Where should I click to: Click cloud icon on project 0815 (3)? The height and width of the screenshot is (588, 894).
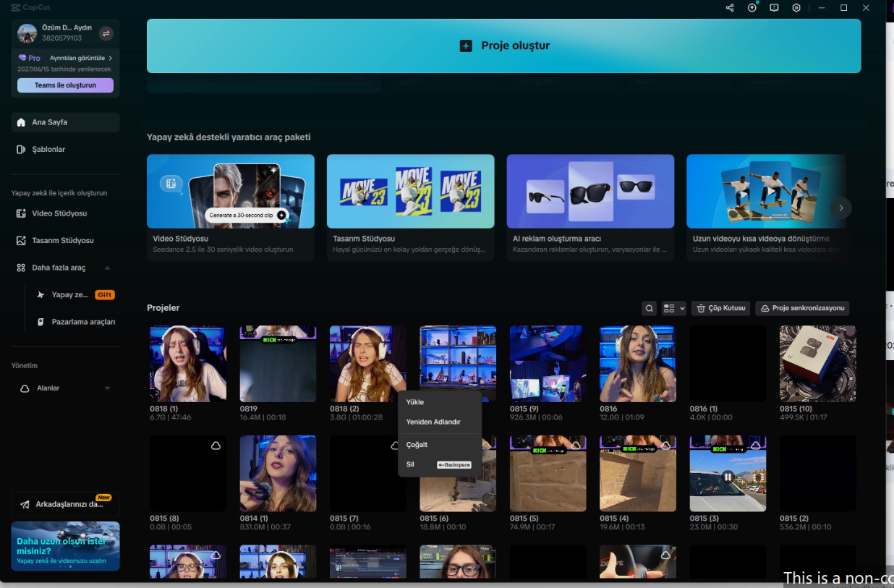755,446
